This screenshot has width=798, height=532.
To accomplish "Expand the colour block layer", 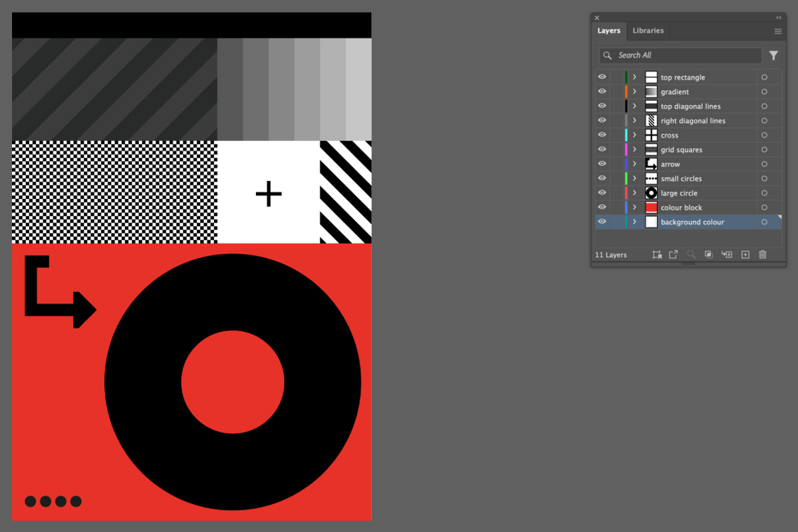I will 634,207.
